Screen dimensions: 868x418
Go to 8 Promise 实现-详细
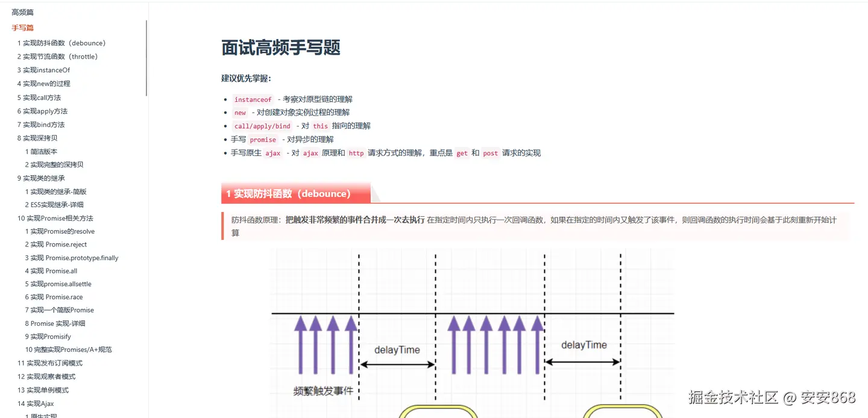click(x=55, y=323)
